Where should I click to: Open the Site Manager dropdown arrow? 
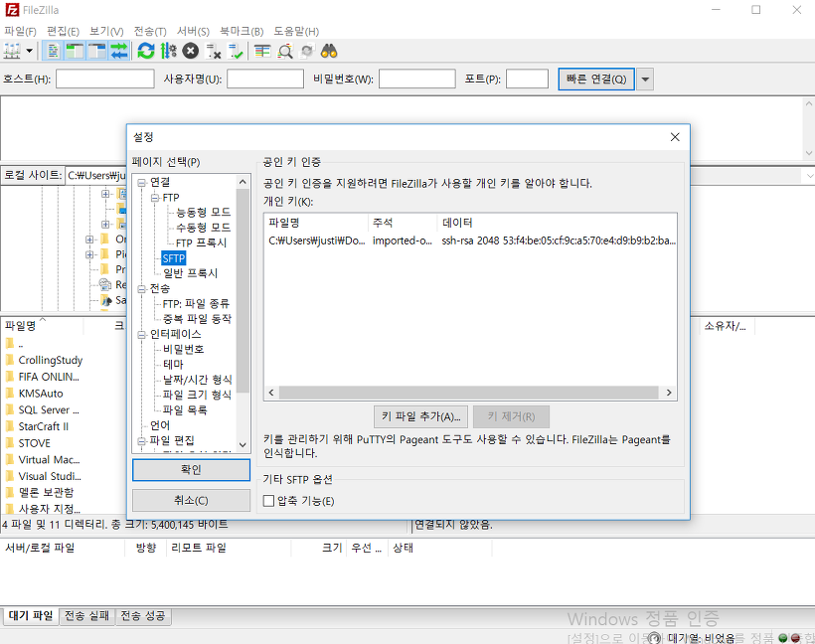tap(30, 51)
